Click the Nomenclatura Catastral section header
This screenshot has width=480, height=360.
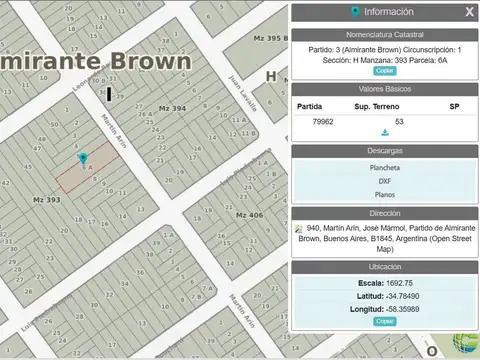tap(385, 35)
